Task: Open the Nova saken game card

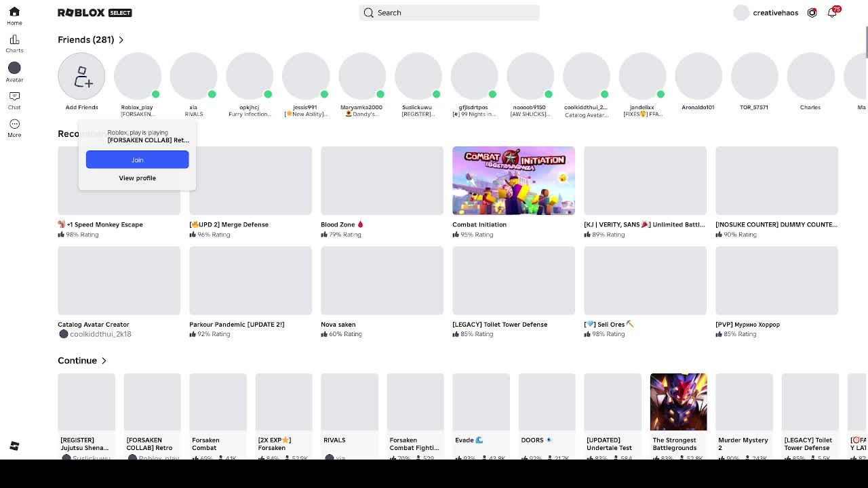Action: point(382,292)
